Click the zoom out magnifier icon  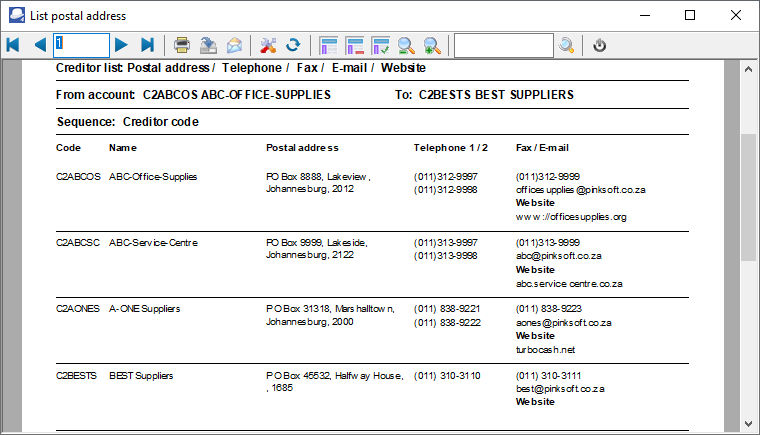(x=407, y=45)
